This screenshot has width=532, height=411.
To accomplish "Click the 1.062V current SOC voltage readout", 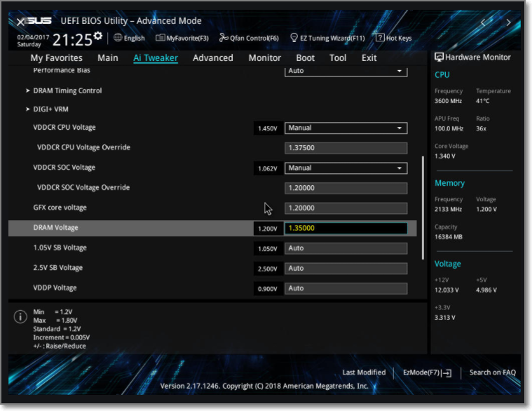I will click(x=268, y=168).
